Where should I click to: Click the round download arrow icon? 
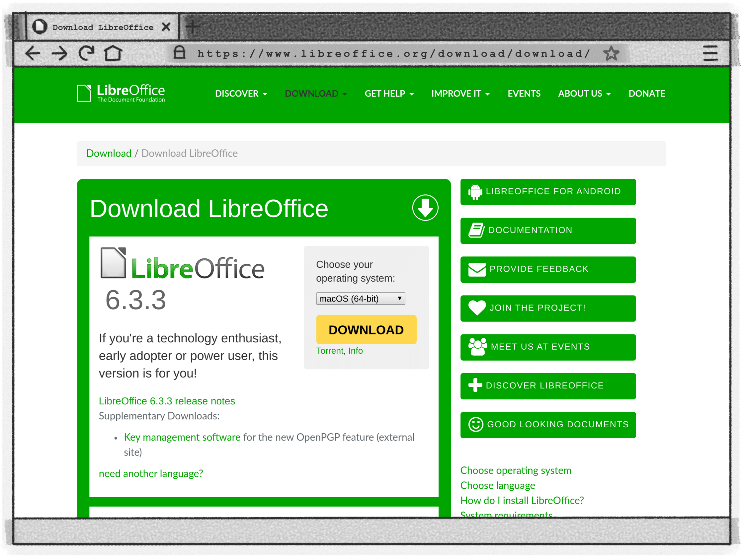click(425, 208)
